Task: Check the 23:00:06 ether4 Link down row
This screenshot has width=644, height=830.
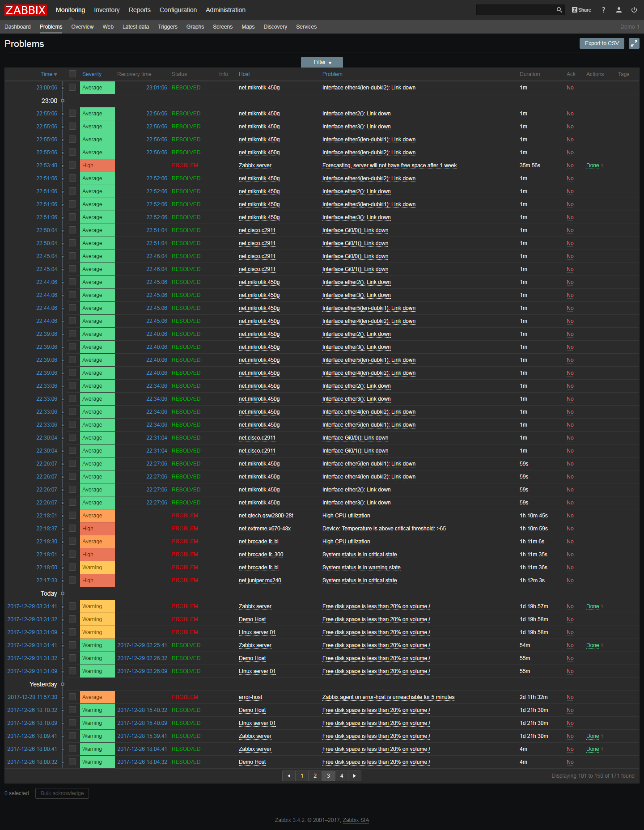Action: (x=72, y=87)
